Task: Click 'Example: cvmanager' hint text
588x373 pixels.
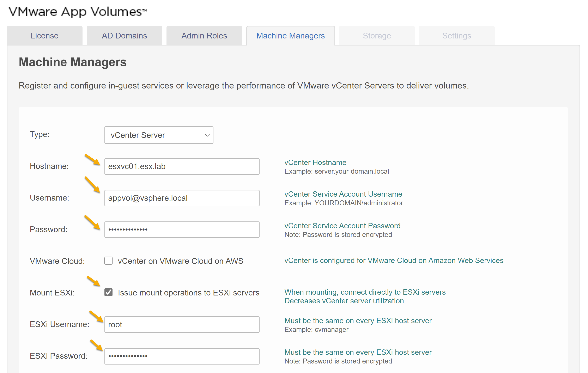Action: click(x=316, y=330)
